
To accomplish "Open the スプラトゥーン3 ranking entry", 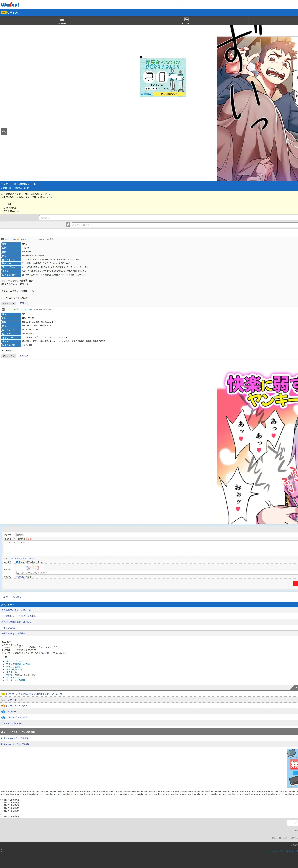I will [14, 700].
